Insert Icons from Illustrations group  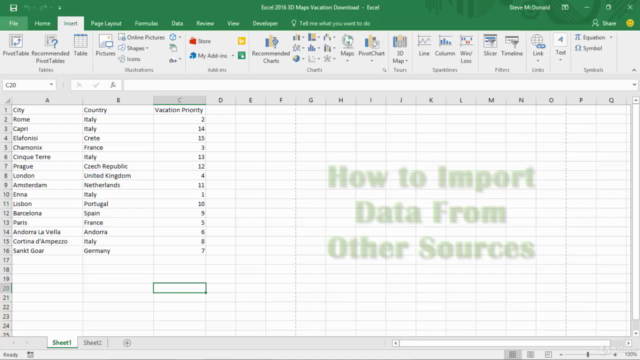(x=129, y=59)
